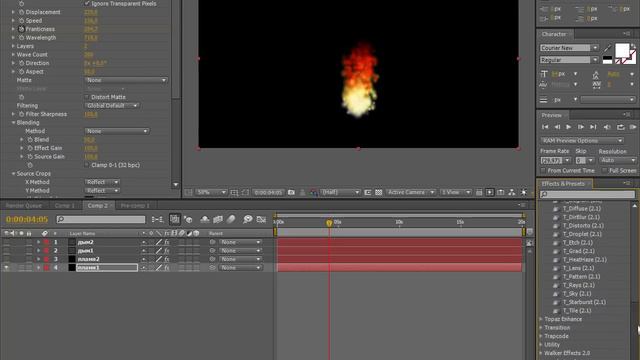Click the RAM preview button in Preview

[x=633, y=127]
